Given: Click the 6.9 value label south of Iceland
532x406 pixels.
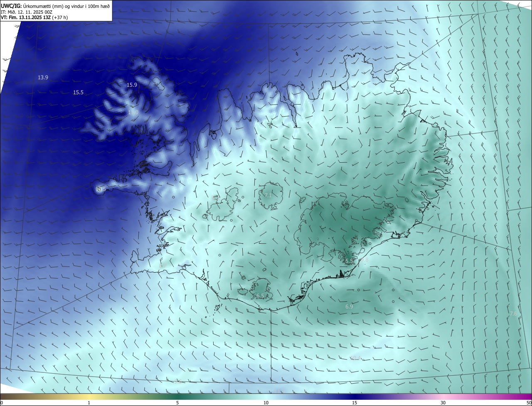Looking at the screenshot, I should point(349,306).
